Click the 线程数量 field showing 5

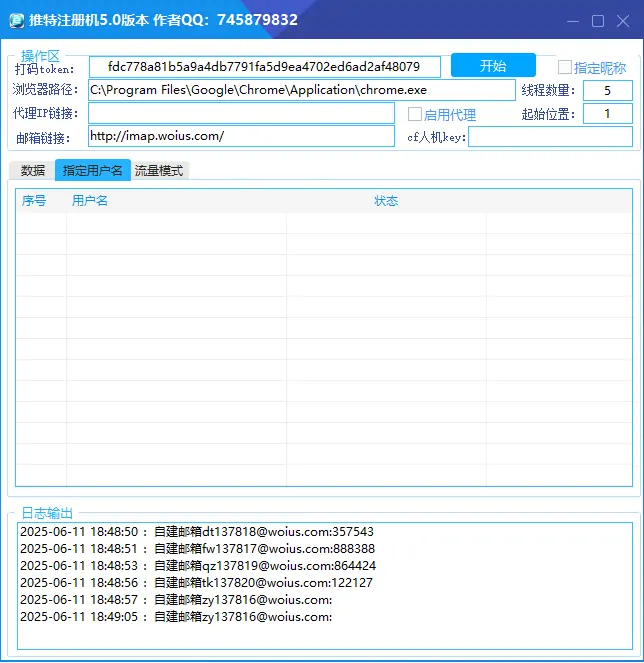pos(608,90)
